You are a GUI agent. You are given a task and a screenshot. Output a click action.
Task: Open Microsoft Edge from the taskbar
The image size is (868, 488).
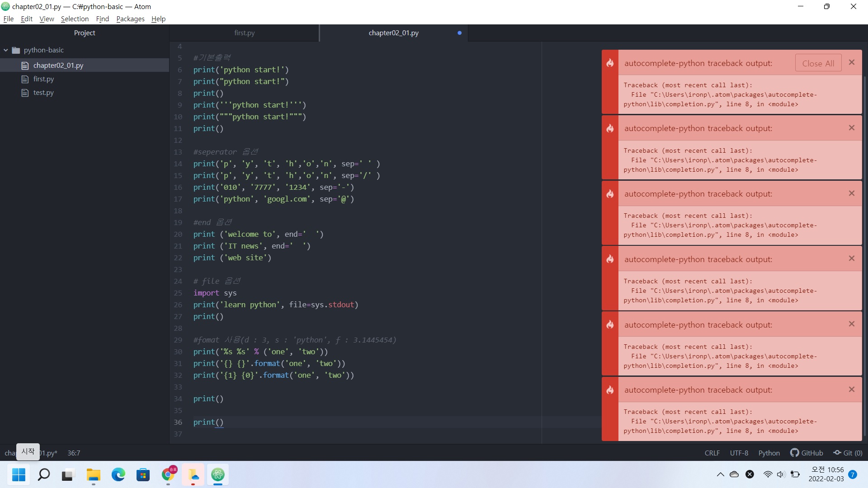(118, 474)
